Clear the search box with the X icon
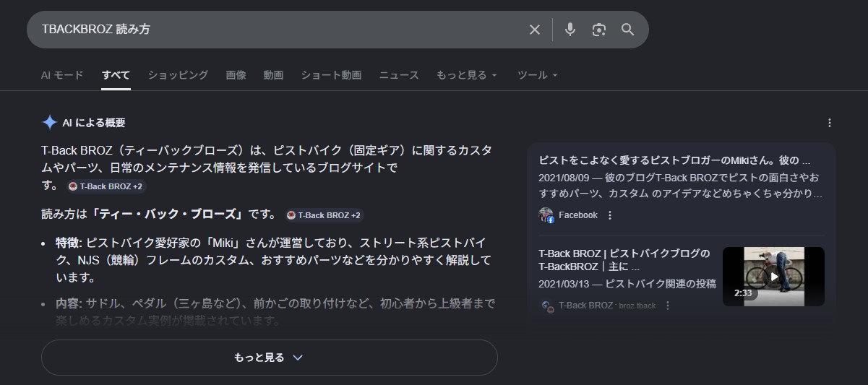This screenshot has height=385, width=868. click(x=535, y=30)
